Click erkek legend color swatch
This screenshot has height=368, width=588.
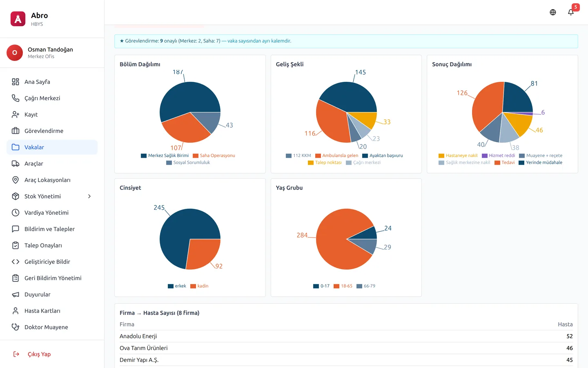click(x=171, y=286)
